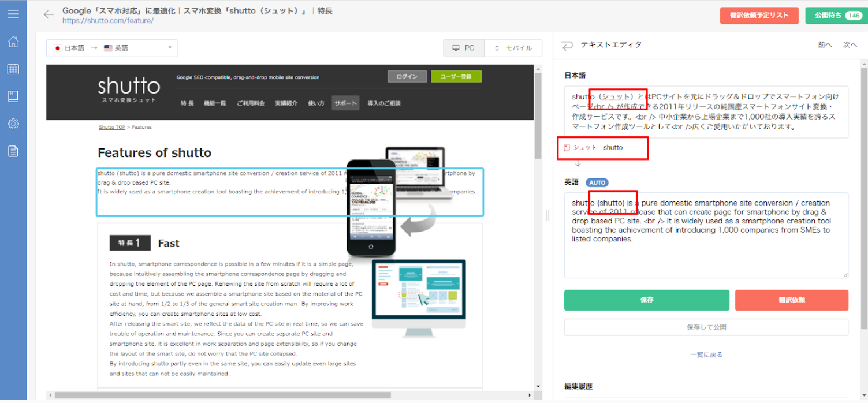The width and height of the screenshot is (868, 403).
Task: Click the 一覧に戻る link
Action: click(706, 355)
